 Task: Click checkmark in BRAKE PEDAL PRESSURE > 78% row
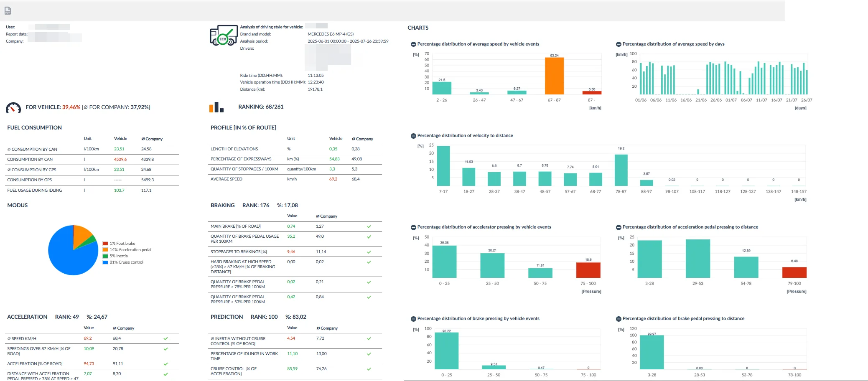(369, 282)
